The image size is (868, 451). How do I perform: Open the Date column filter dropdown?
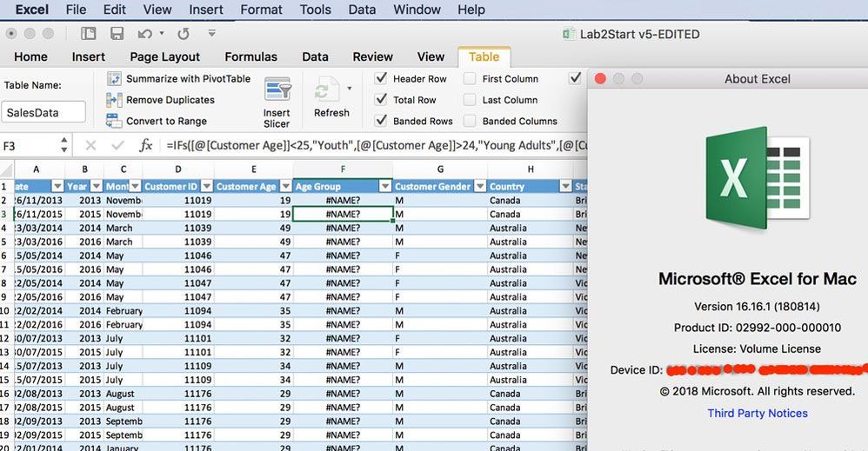(57, 187)
